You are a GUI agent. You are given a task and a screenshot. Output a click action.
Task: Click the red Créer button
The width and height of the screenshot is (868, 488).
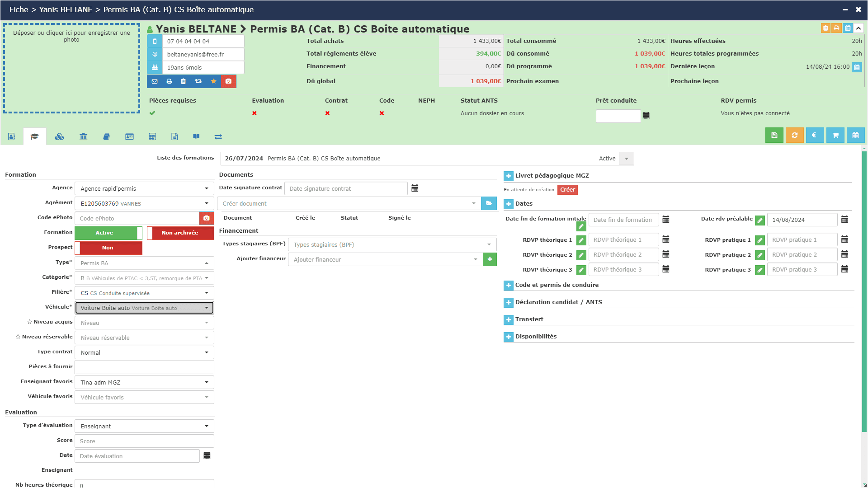pyautogui.click(x=567, y=190)
